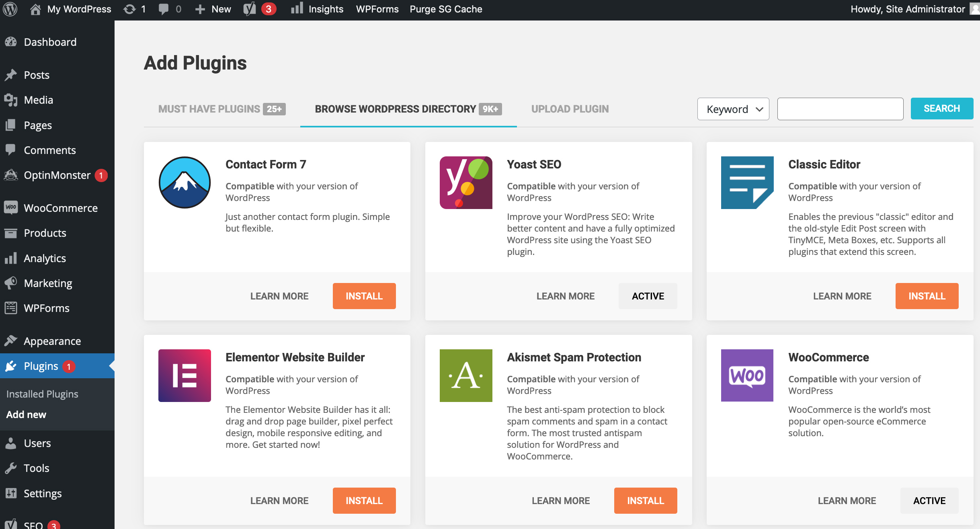Click the Pages icon in sidebar

pyautogui.click(x=11, y=125)
